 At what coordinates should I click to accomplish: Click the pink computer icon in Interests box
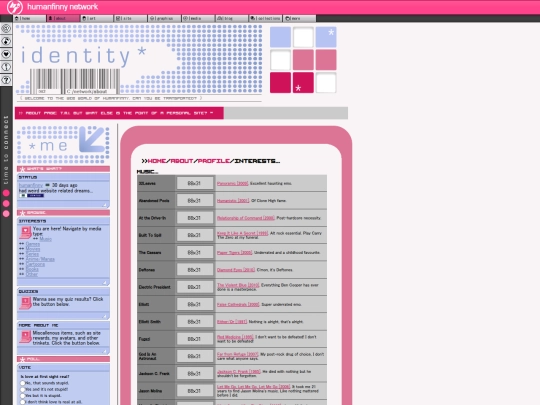click(25, 232)
